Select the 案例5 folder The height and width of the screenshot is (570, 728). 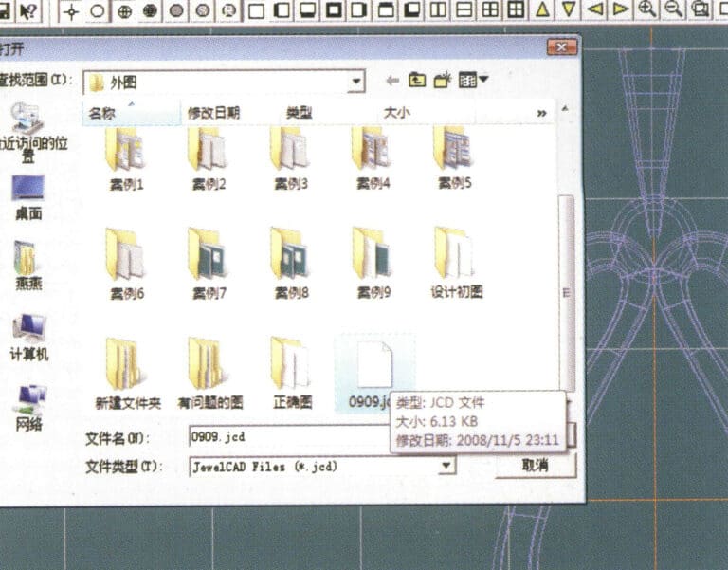point(455,159)
